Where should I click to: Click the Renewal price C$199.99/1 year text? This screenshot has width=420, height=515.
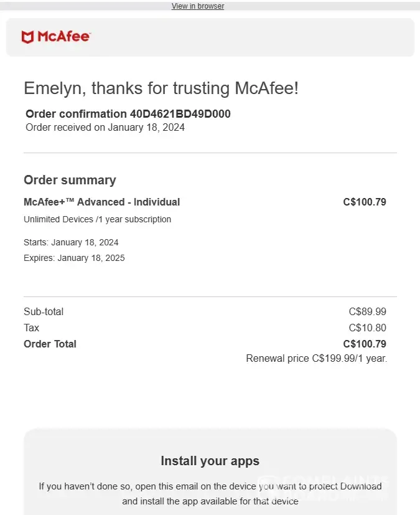316,359
